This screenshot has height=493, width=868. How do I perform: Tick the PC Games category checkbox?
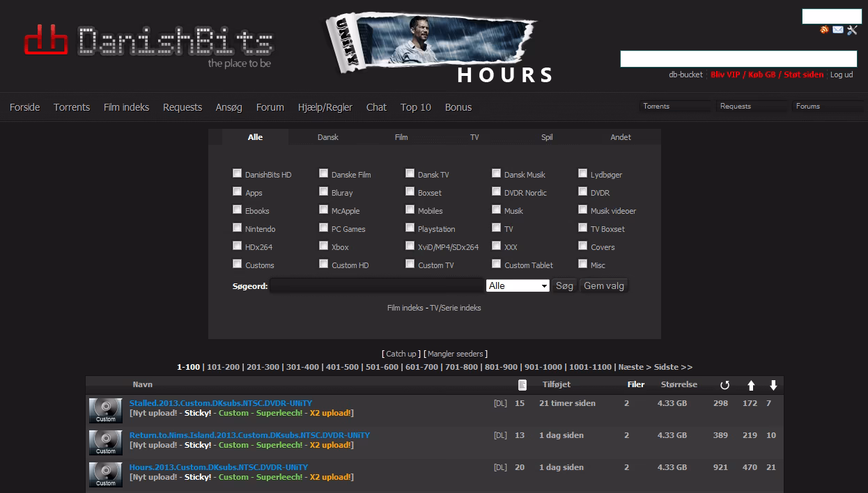click(324, 228)
